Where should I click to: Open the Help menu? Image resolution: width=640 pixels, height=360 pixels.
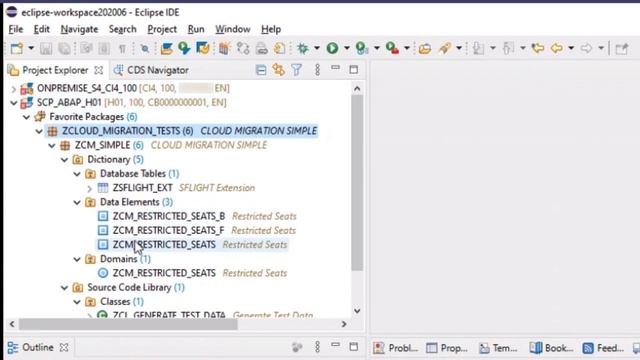coord(271,29)
